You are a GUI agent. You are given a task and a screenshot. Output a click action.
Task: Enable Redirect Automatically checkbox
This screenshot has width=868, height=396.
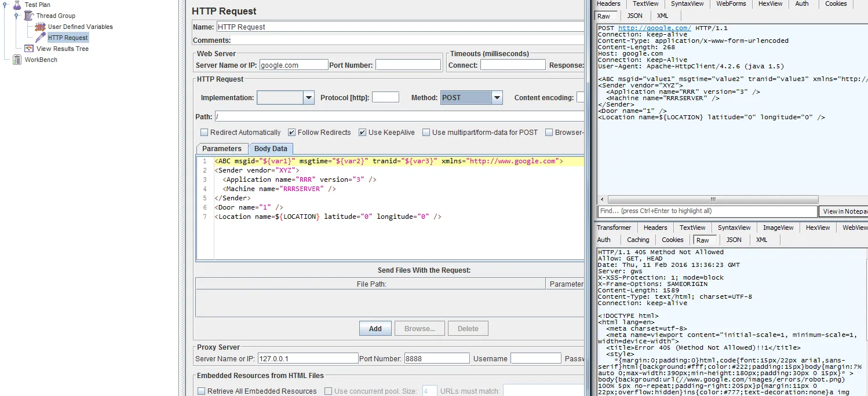pyautogui.click(x=204, y=133)
